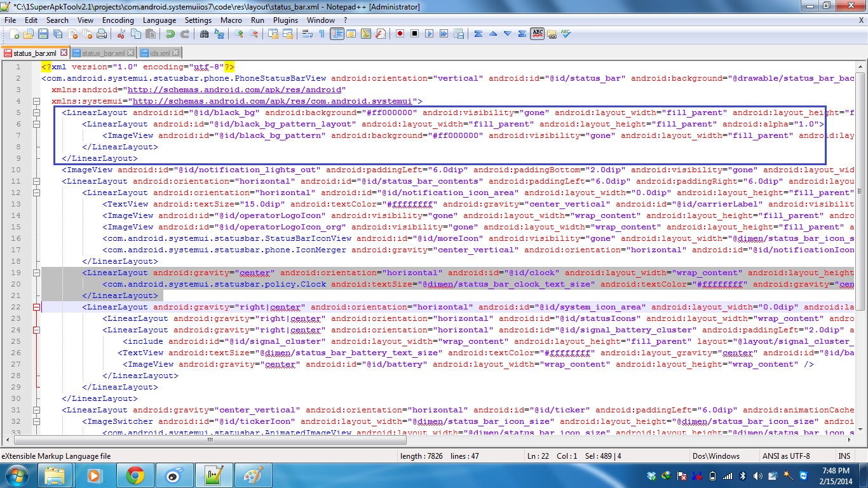
Task: Open a file with the folder icon
Action: tap(29, 34)
